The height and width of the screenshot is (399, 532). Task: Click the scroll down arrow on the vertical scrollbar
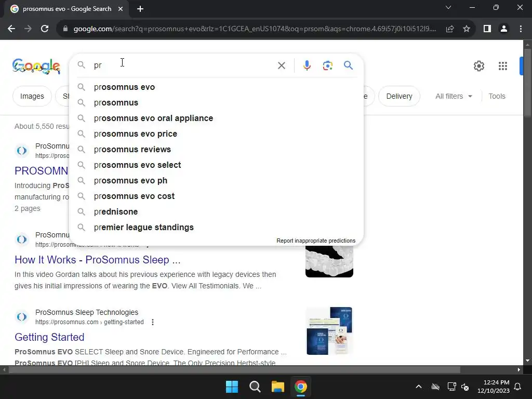[x=527, y=361]
